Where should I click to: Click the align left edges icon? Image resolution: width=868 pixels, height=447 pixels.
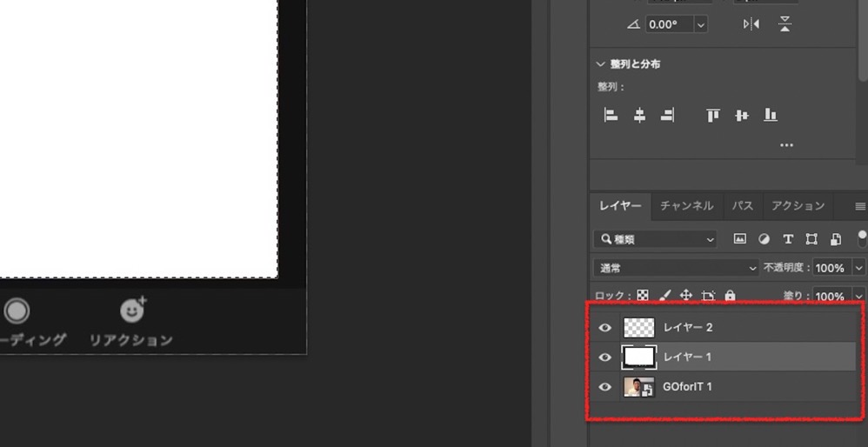[x=611, y=115]
